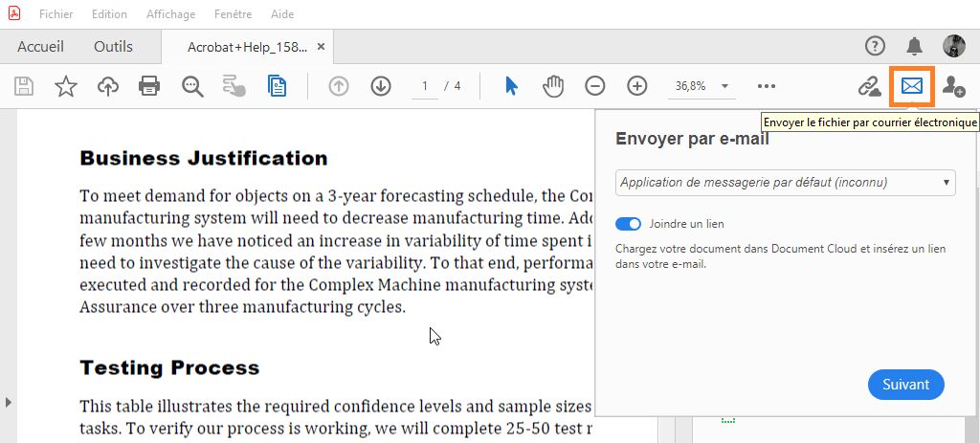The image size is (980, 443).
Task: Click the send by email envelope icon
Action: 912,86
